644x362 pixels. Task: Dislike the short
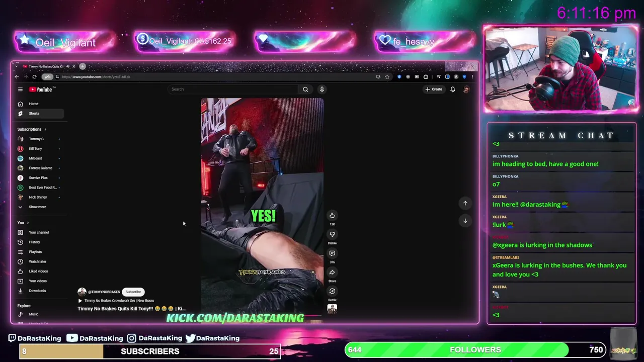tap(332, 234)
